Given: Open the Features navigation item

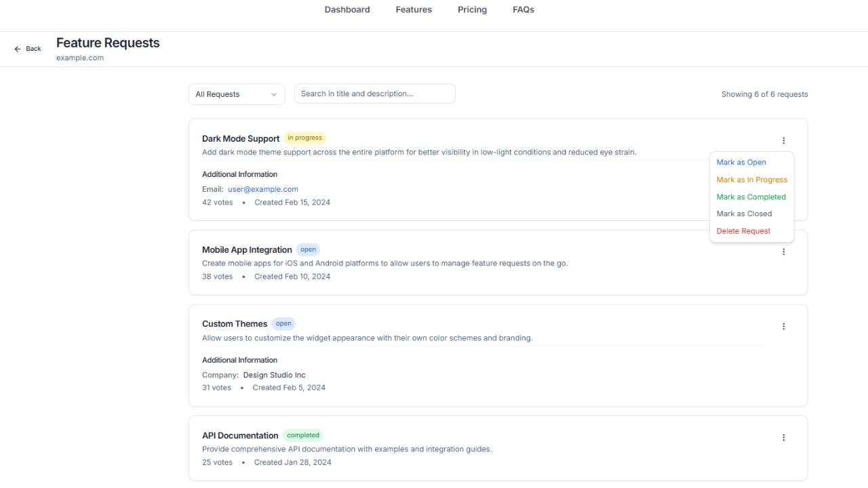Looking at the screenshot, I should (414, 9).
